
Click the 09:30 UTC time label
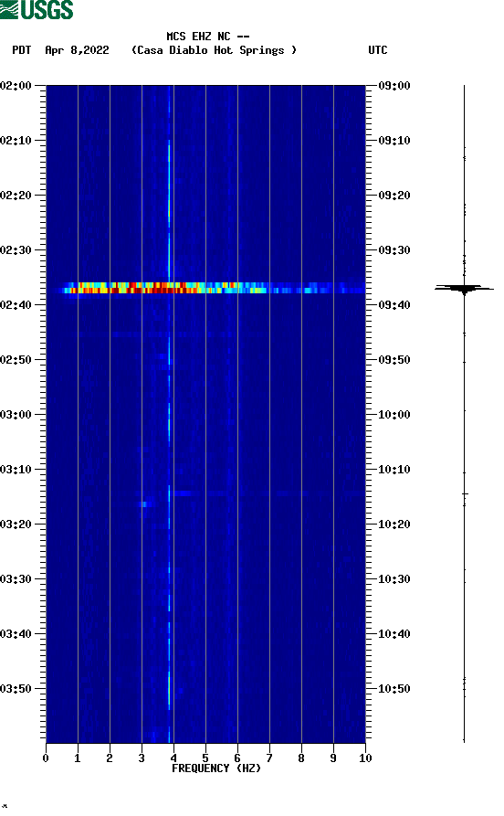[x=394, y=250]
